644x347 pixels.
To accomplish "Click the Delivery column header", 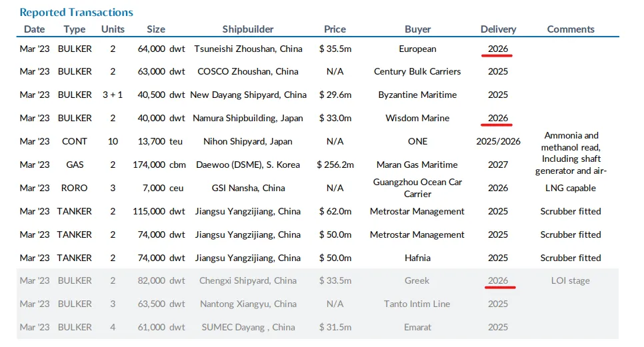I will (x=498, y=29).
